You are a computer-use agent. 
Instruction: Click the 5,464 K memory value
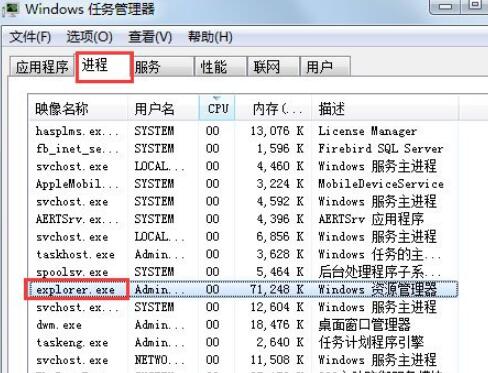pyautogui.click(x=280, y=272)
